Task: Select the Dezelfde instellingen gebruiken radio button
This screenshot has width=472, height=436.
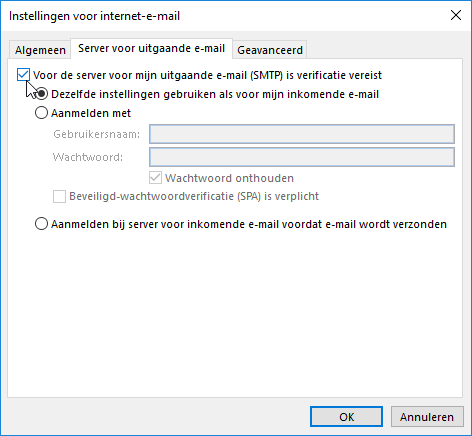Action: 42,94
